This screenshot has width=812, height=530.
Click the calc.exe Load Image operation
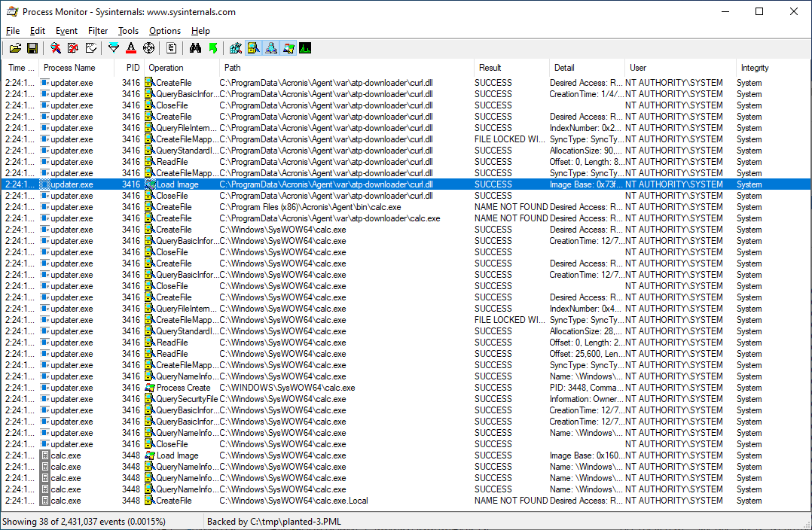pos(178,455)
